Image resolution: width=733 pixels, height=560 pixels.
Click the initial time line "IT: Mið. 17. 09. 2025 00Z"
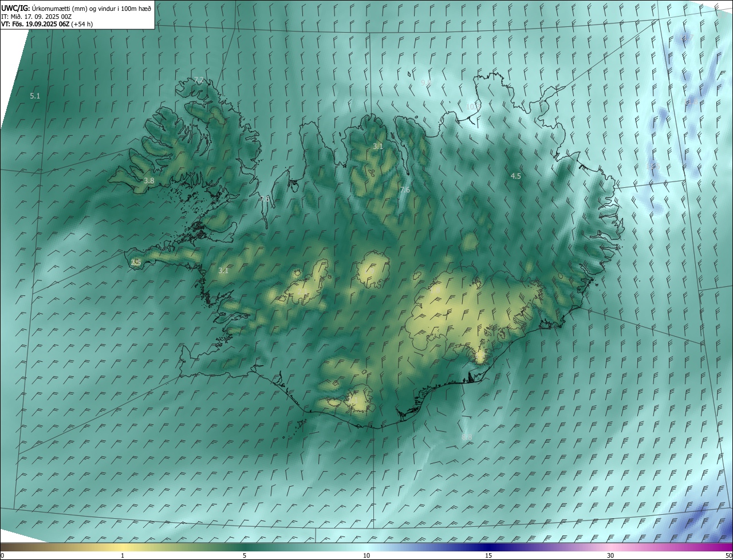36,16
